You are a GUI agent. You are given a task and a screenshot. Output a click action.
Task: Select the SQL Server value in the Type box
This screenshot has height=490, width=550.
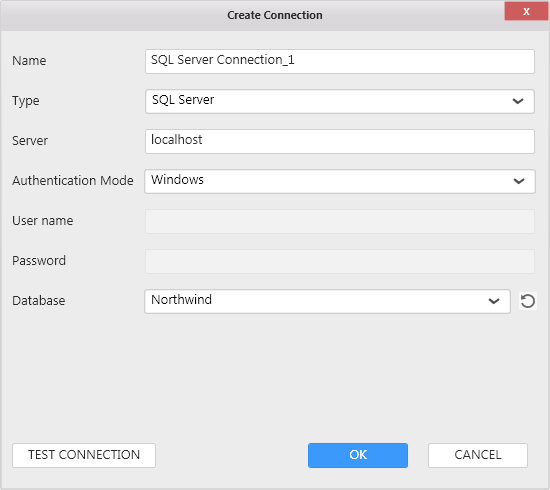pyautogui.click(x=183, y=100)
